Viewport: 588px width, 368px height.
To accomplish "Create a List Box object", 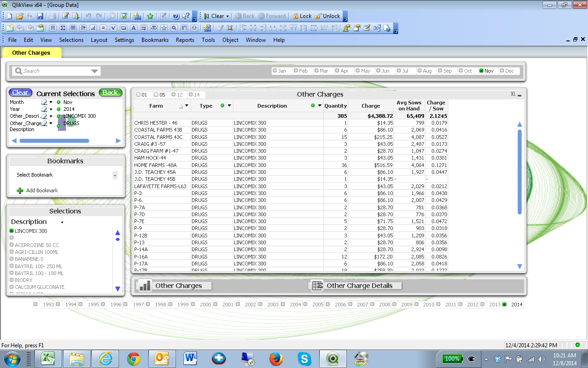I will pos(53,28).
